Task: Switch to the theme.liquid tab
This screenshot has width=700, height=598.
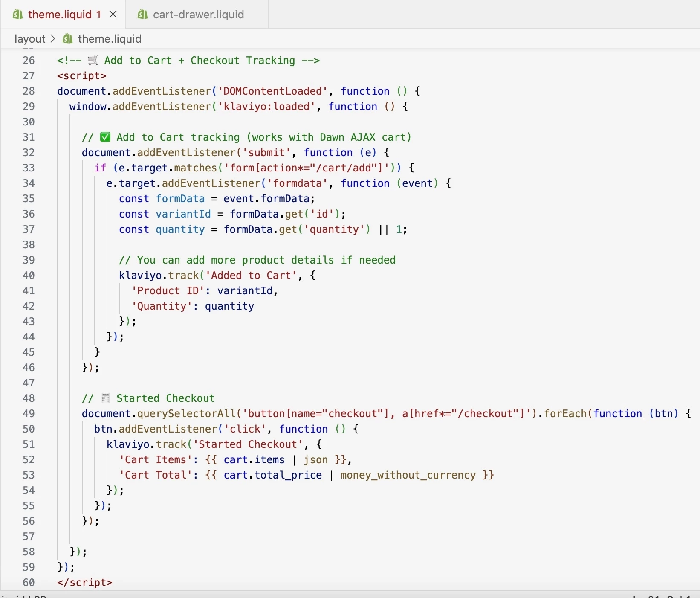Action: tap(60, 15)
